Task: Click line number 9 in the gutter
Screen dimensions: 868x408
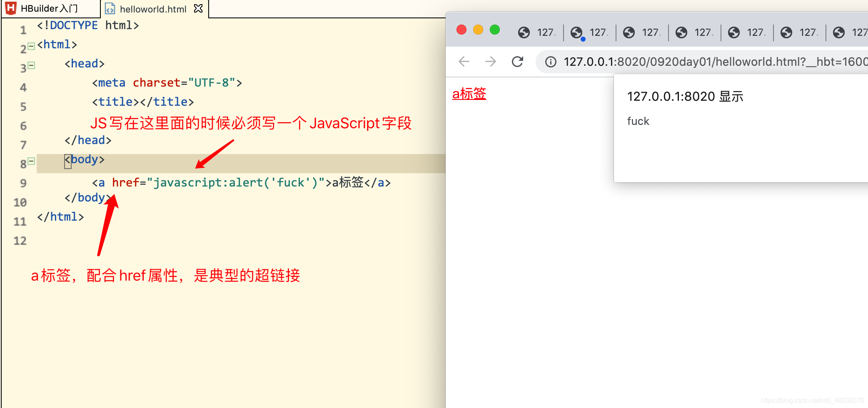Action: [x=23, y=183]
